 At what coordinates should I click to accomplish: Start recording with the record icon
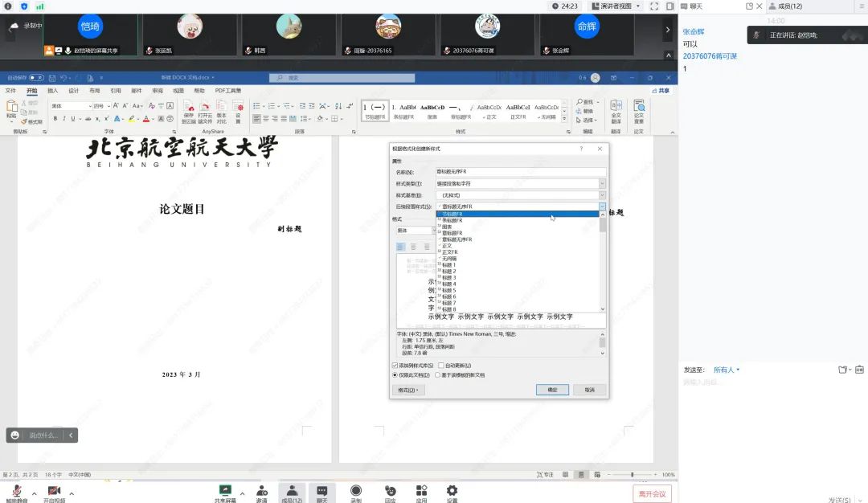(356, 491)
